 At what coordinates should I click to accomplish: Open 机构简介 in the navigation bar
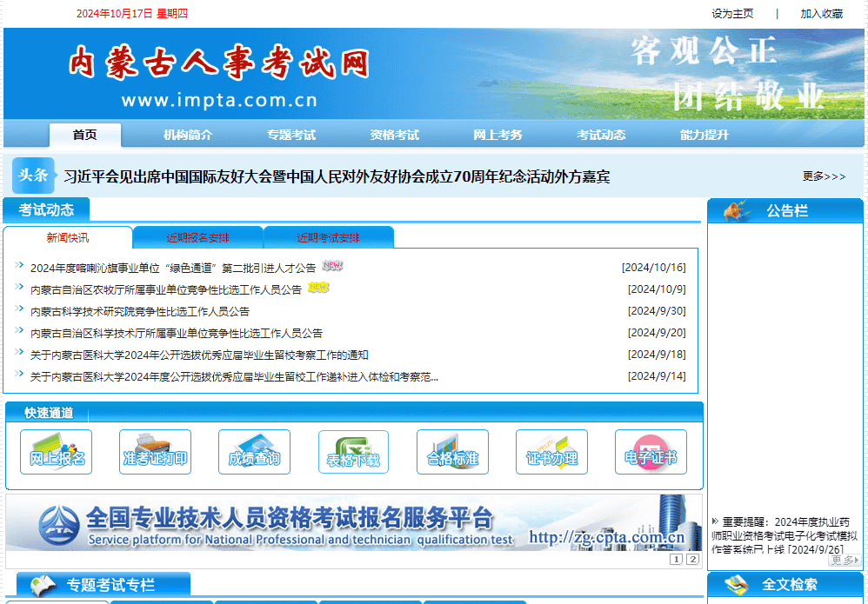[x=188, y=135]
